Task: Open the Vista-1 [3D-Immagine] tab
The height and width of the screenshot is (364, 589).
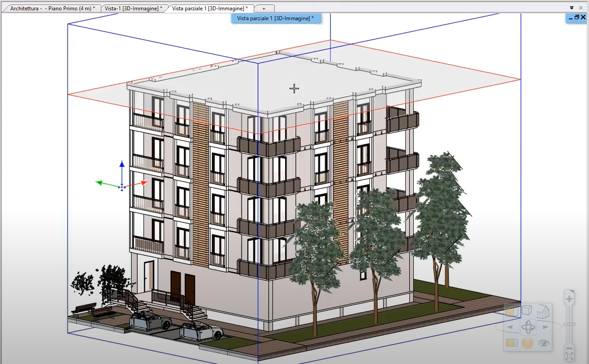Action: point(133,8)
